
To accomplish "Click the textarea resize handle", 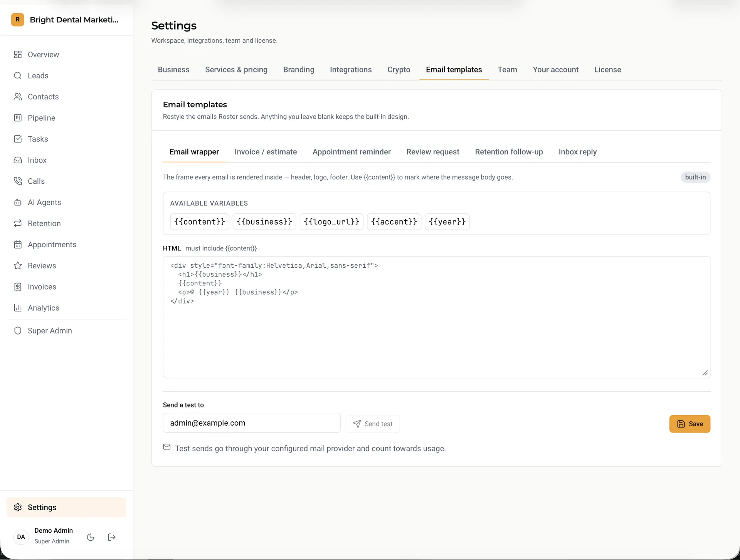I will coord(705,373).
